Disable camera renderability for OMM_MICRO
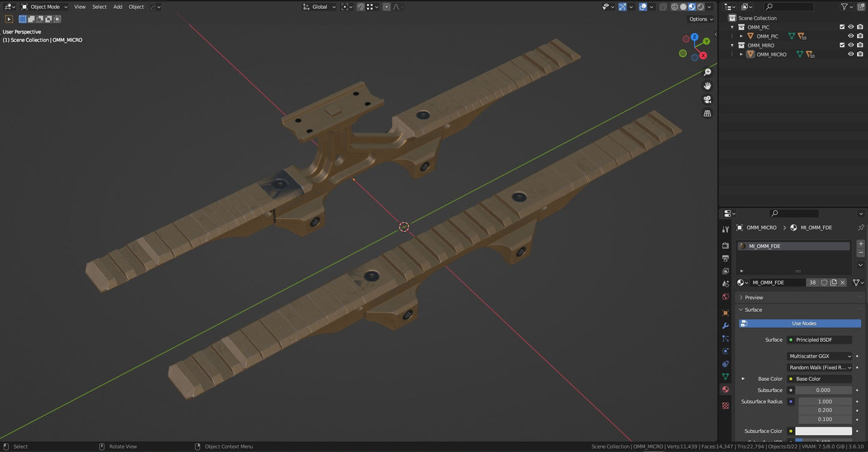868x452 pixels. tap(859, 53)
